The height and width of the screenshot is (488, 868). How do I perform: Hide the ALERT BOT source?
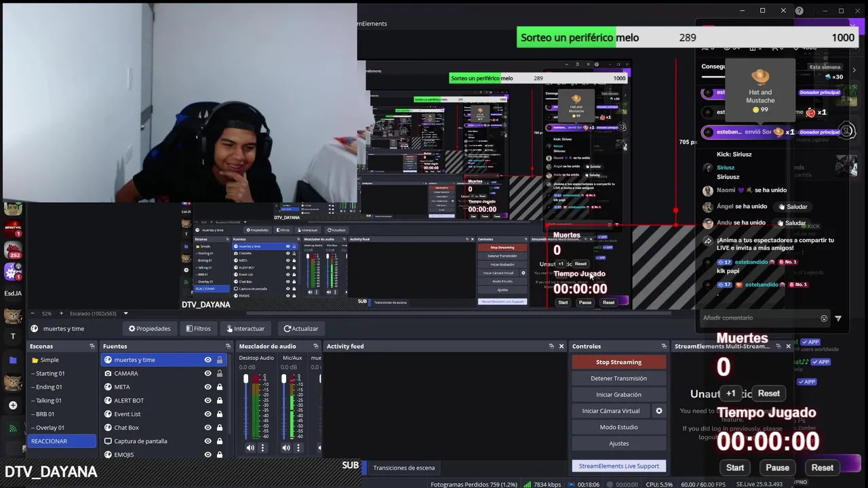point(208,401)
